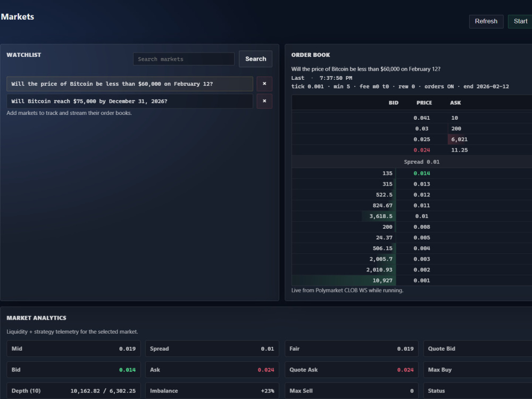Click bid size 2,005.7 cell
This screenshot has height=399, width=532.
(x=381, y=259)
